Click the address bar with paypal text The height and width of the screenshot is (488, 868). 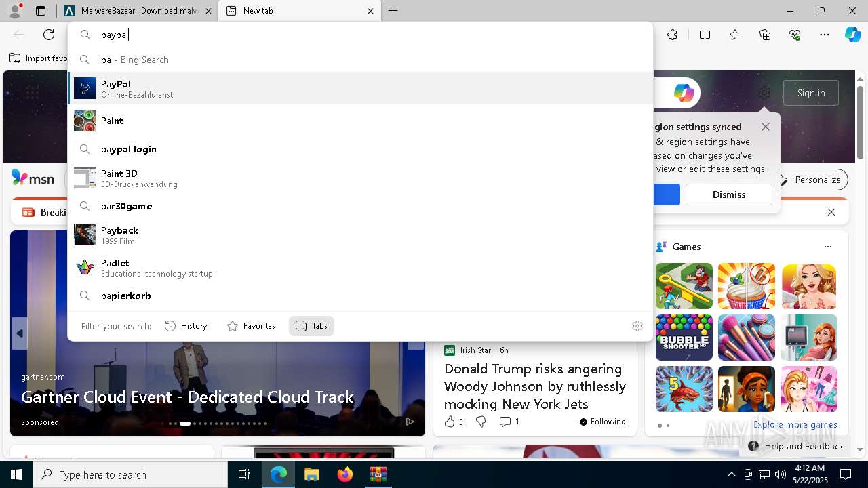pos(360,35)
